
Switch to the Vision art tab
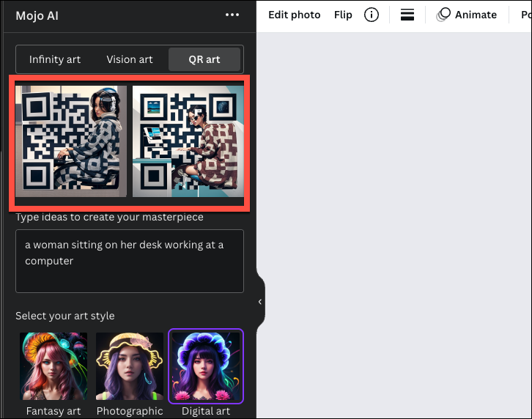[130, 59]
